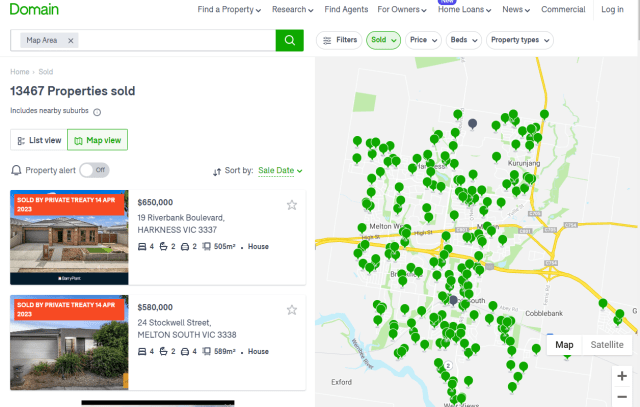This screenshot has height=407, width=640.
Task: Switch the map to Satellite mode
Action: point(607,345)
